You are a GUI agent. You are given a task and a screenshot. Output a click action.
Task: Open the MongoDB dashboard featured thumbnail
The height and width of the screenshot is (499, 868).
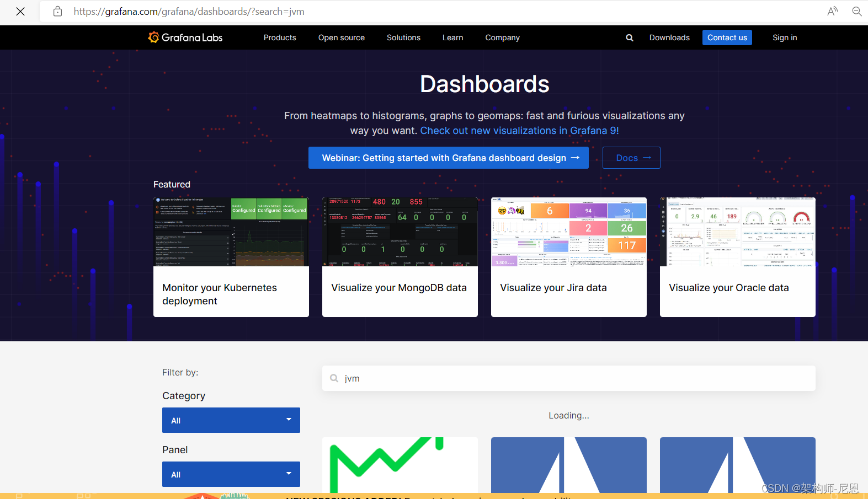[x=400, y=232]
